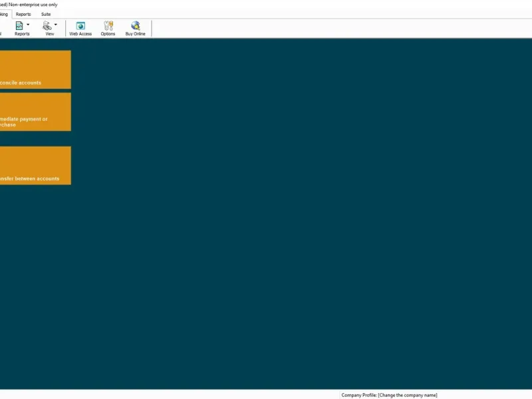The height and width of the screenshot is (399, 532).
Task: Expand the Reports toolbar dropdown arrow
Action: tap(28, 25)
